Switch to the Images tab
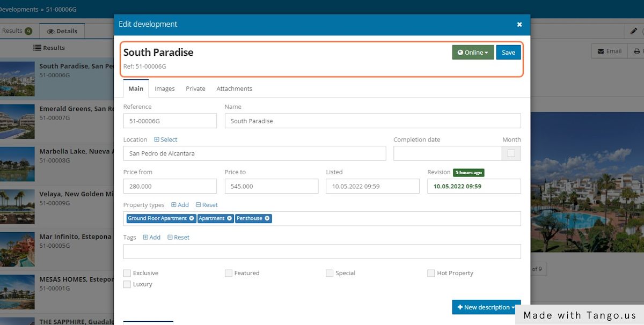 tap(165, 88)
